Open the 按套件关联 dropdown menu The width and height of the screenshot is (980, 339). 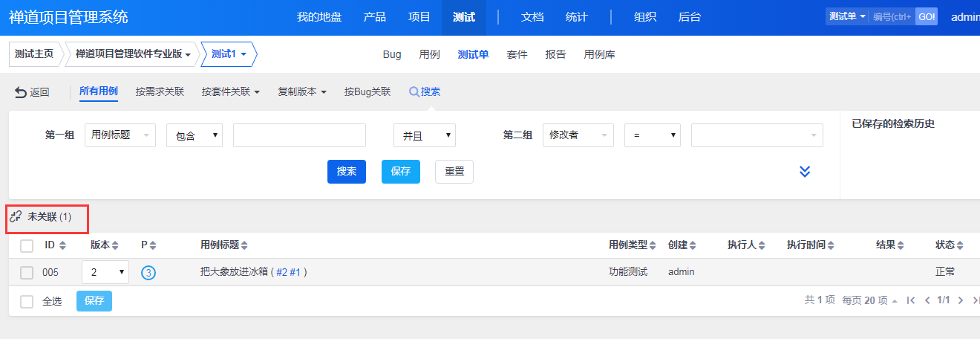[x=230, y=92]
